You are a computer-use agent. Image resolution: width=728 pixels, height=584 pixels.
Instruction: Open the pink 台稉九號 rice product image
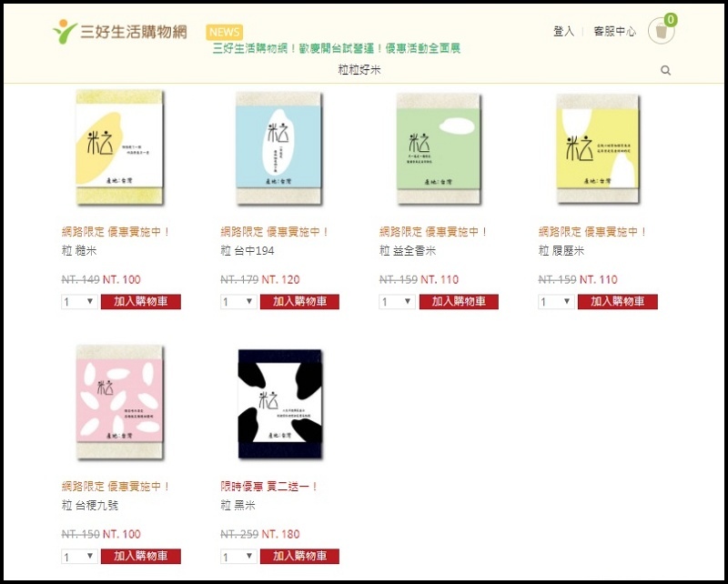[x=120, y=402]
